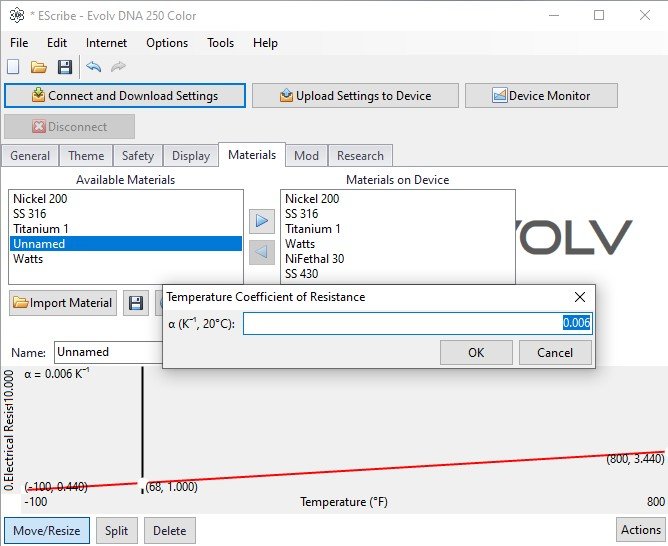Viewport: 668px width, 546px height.
Task: Open the Edit menu
Action: point(57,43)
